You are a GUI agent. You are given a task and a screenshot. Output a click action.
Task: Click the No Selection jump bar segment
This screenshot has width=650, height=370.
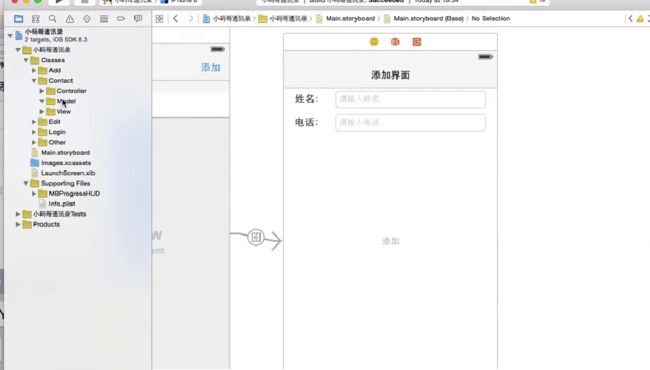tap(490, 19)
